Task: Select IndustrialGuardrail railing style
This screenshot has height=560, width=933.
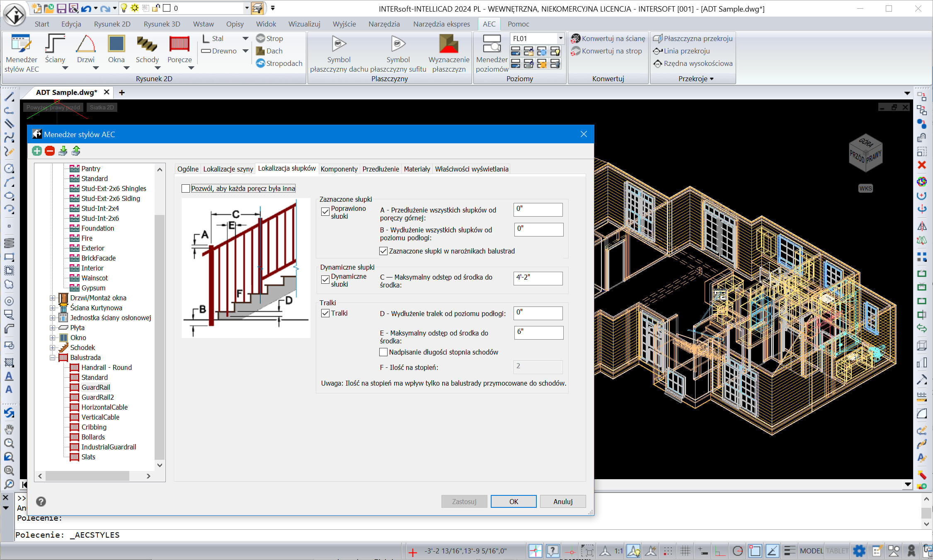Action: click(x=109, y=447)
